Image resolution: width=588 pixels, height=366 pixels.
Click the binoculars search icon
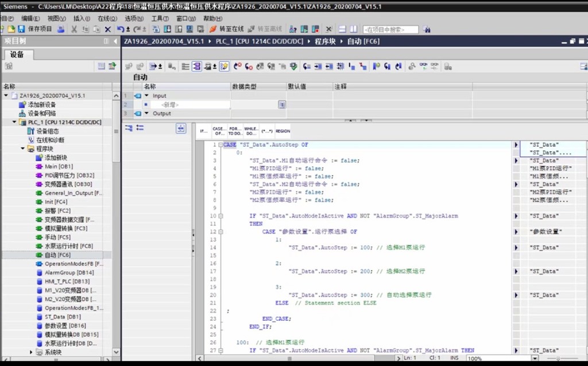427,29
